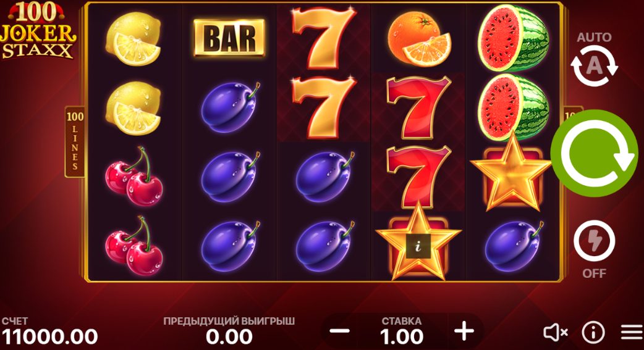Click the golden star on reel five
644x350 pixels.
click(x=511, y=173)
